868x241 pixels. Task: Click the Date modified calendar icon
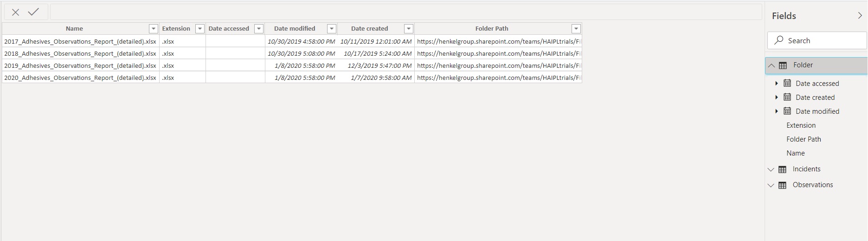click(787, 111)
